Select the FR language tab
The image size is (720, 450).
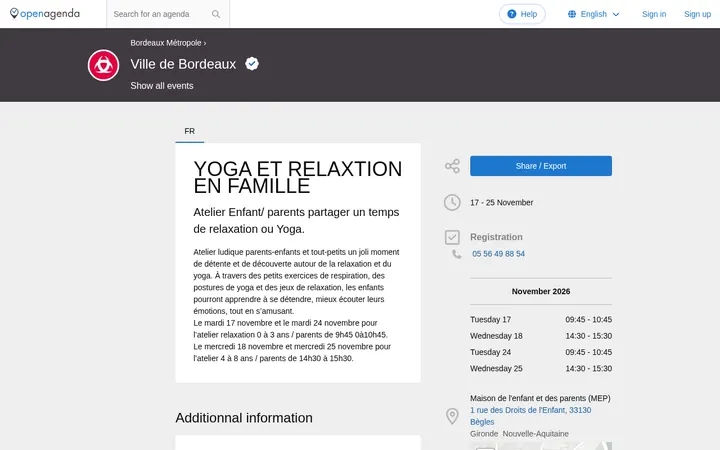(190, 131)
